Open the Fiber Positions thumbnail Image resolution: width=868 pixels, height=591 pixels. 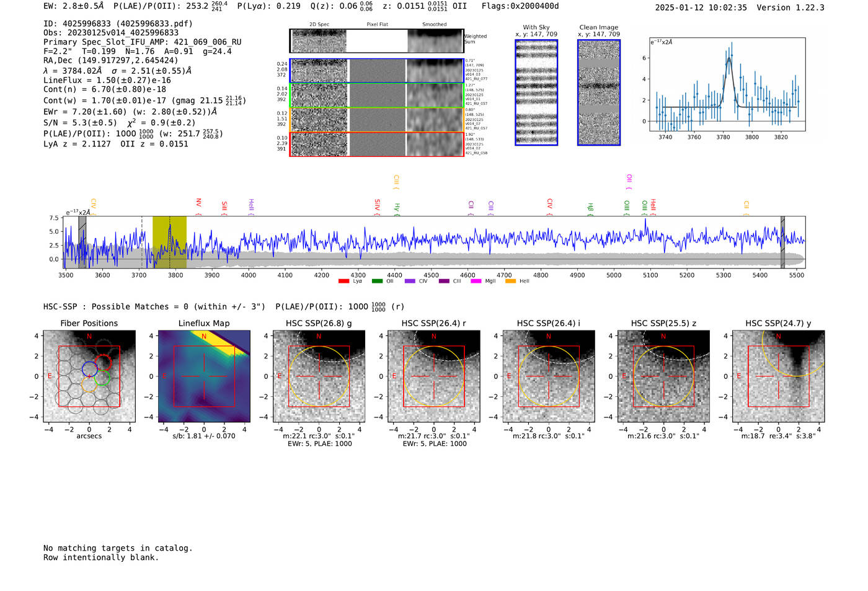89,376
